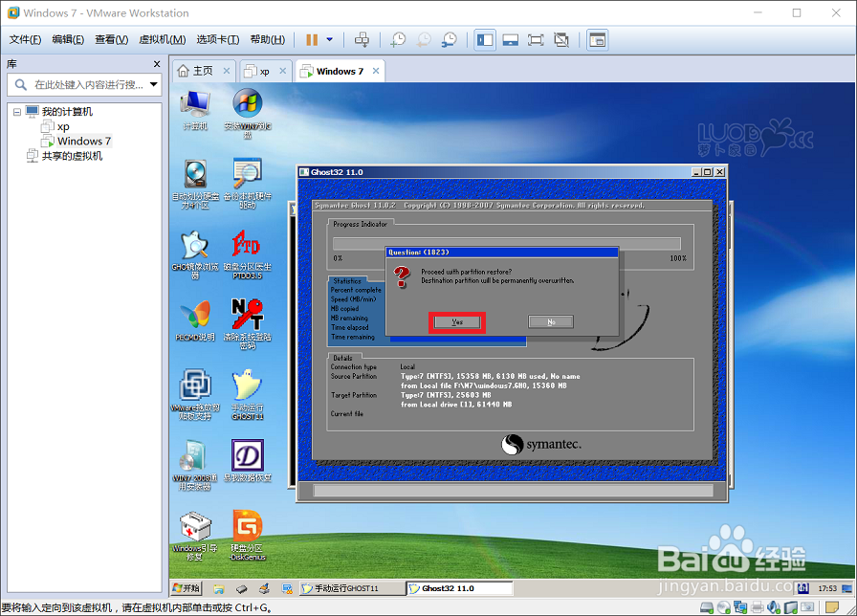Select 我的计算机 in the library tree
Screen dimensions: 857x616
coord(67,112)
